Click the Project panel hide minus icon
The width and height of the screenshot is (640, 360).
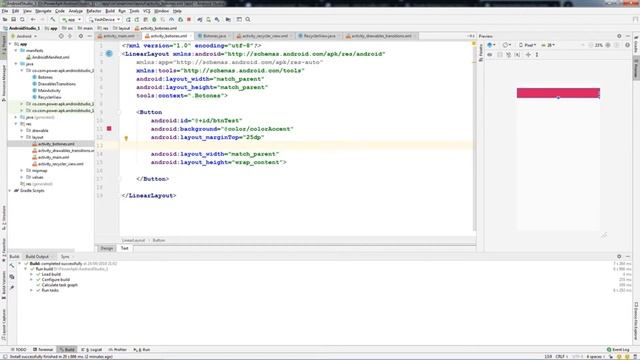[x=89, y=36]
